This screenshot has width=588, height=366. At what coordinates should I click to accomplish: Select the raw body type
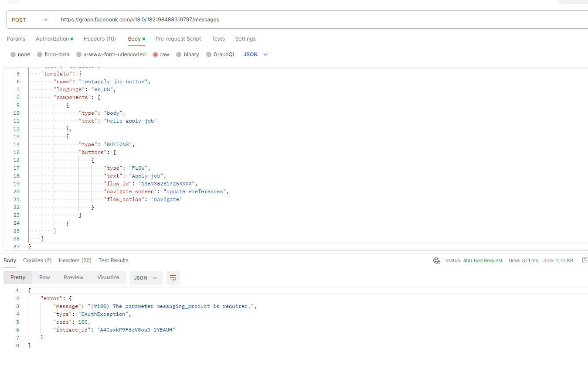point(161,55)
